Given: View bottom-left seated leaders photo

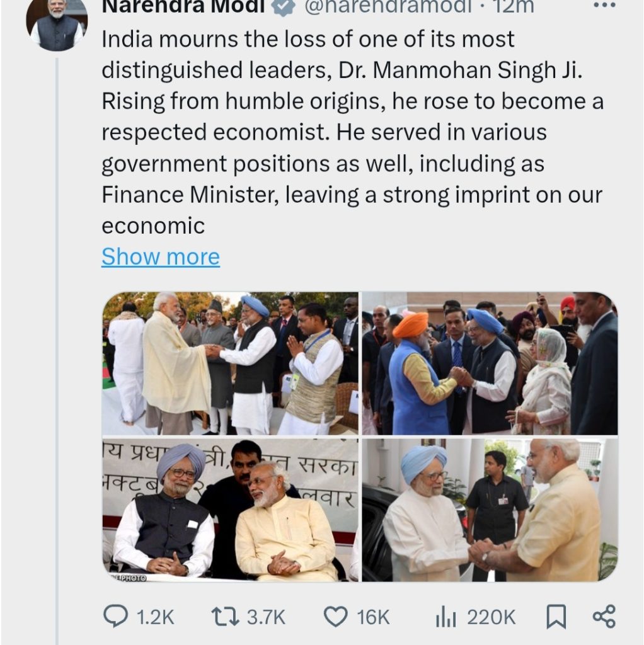Looking at the screenshot, I should coord(231,510).
